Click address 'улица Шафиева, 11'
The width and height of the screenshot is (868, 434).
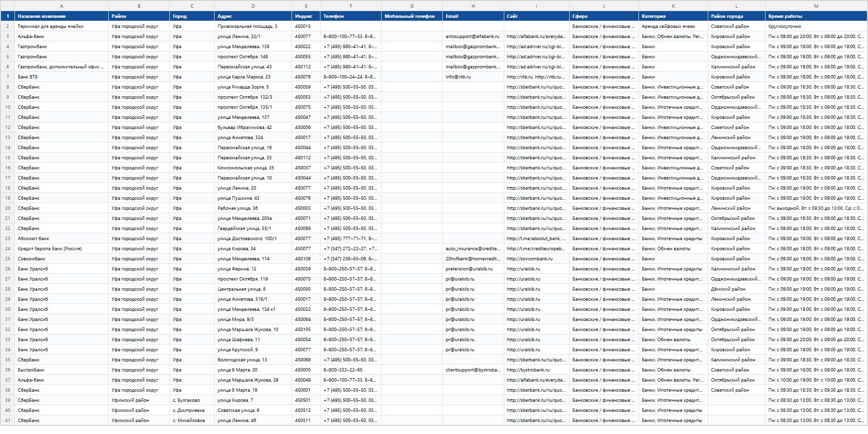pos(253,340)
